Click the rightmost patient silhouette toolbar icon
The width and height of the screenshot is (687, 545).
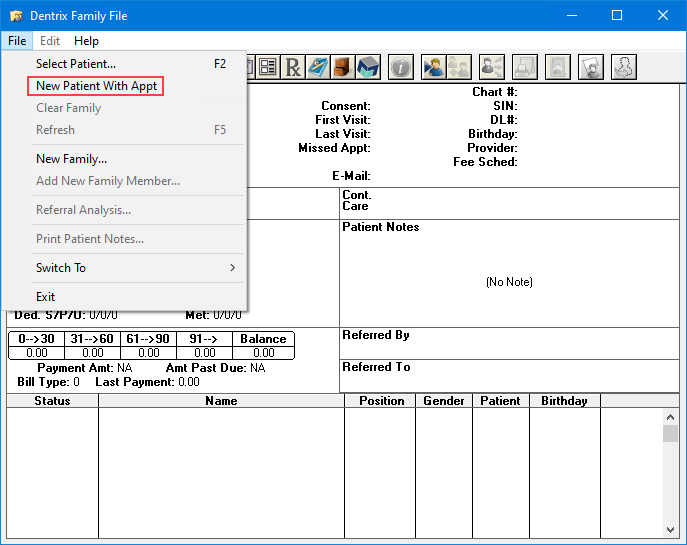pos(624,67)
